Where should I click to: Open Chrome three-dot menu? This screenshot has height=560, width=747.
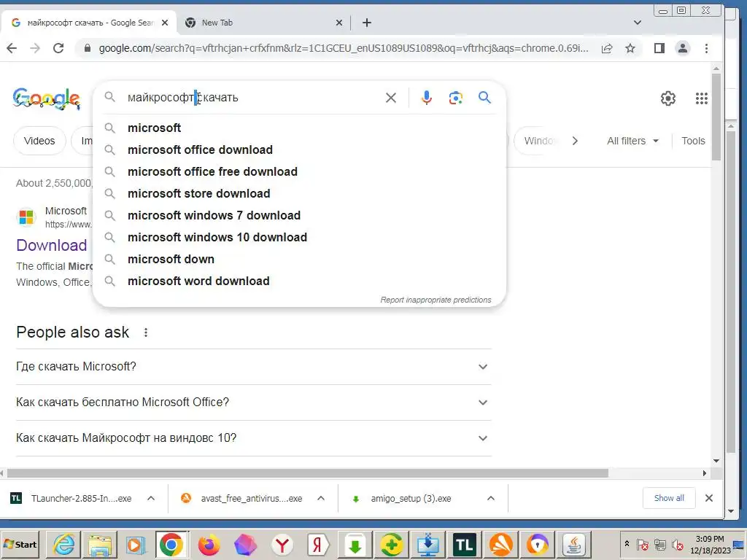(x=706, y=48)
